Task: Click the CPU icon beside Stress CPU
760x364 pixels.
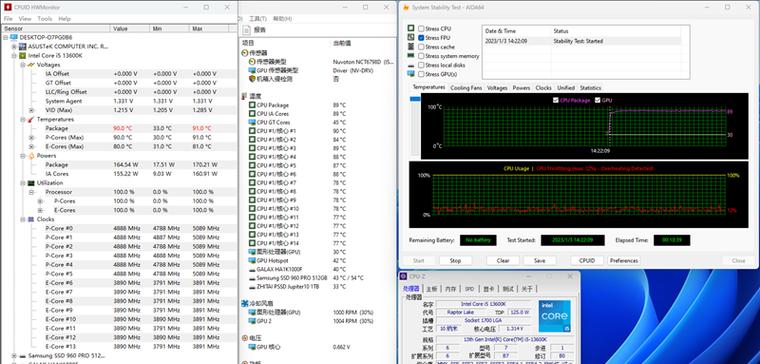Action: point(411,29)
